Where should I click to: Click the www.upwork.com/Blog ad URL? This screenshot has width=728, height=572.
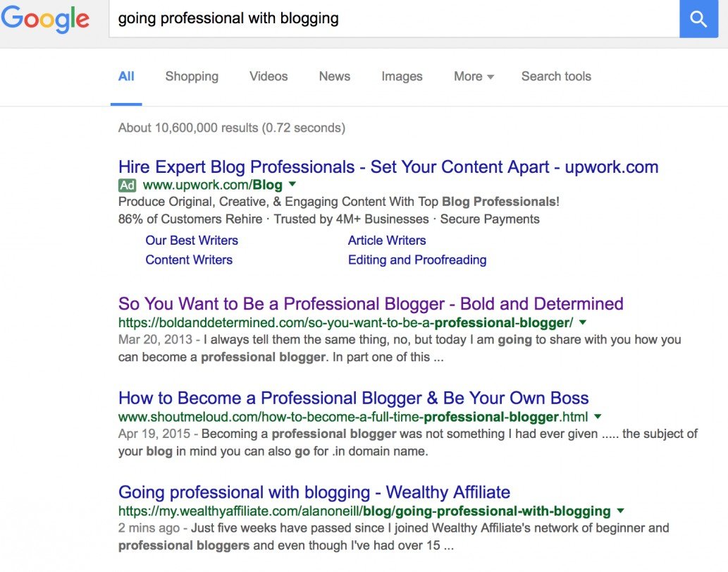click(213, 185)
